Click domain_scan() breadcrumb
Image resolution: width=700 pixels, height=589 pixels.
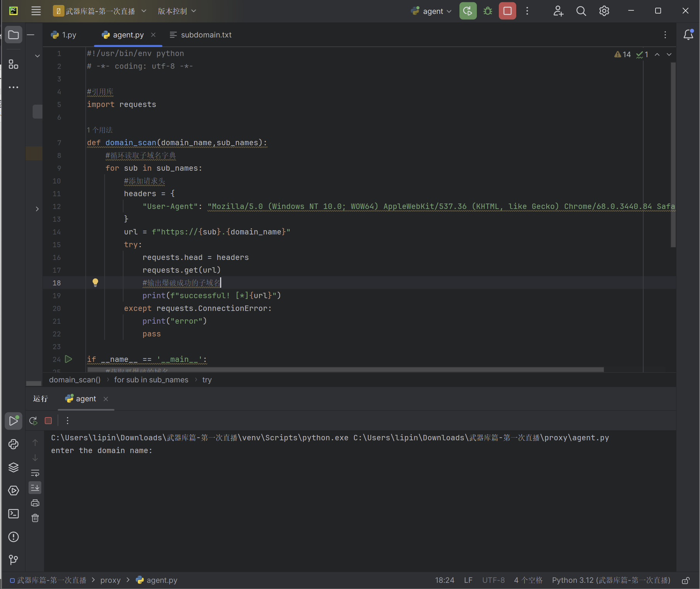click(75, 380)
